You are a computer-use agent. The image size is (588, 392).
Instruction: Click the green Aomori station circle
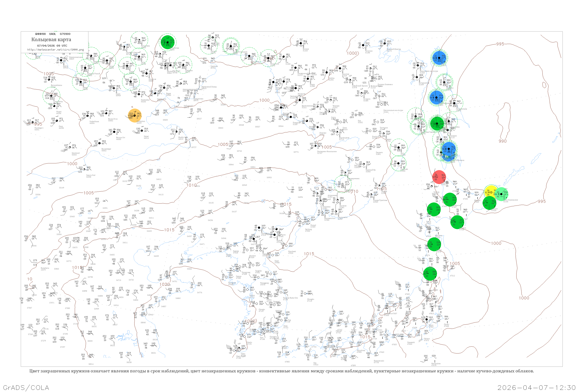click(x=434, y=244)
